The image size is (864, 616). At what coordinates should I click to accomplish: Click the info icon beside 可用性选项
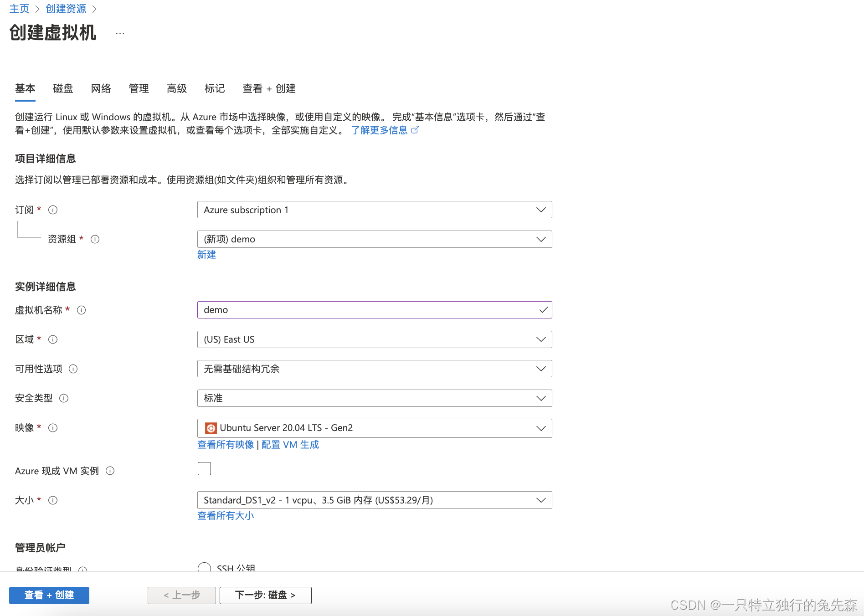73,369
